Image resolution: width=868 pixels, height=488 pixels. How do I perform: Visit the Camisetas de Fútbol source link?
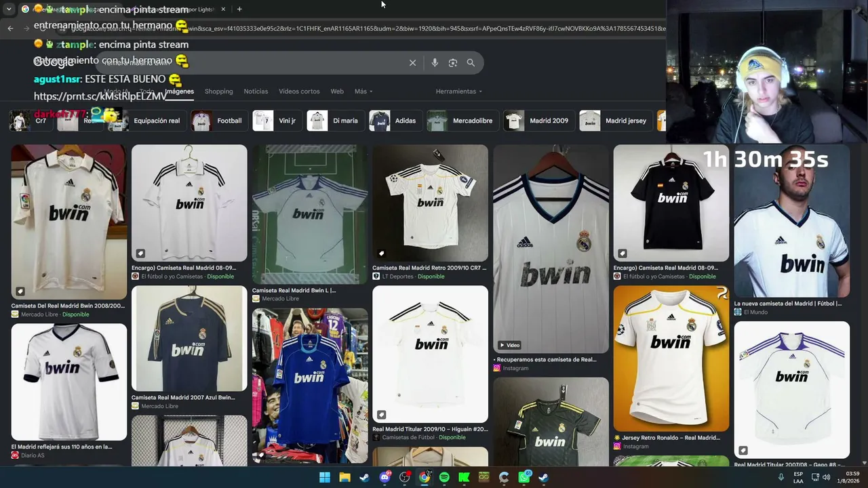pos(406,438)
